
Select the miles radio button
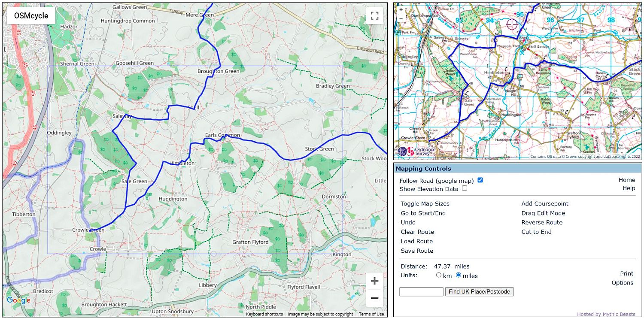click(x=458, y=275)
